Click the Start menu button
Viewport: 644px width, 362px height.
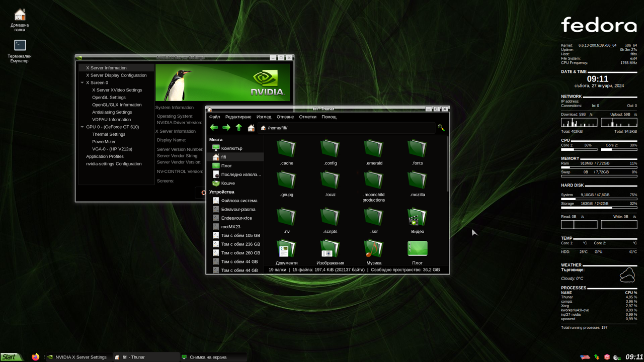tap(12, 357)
